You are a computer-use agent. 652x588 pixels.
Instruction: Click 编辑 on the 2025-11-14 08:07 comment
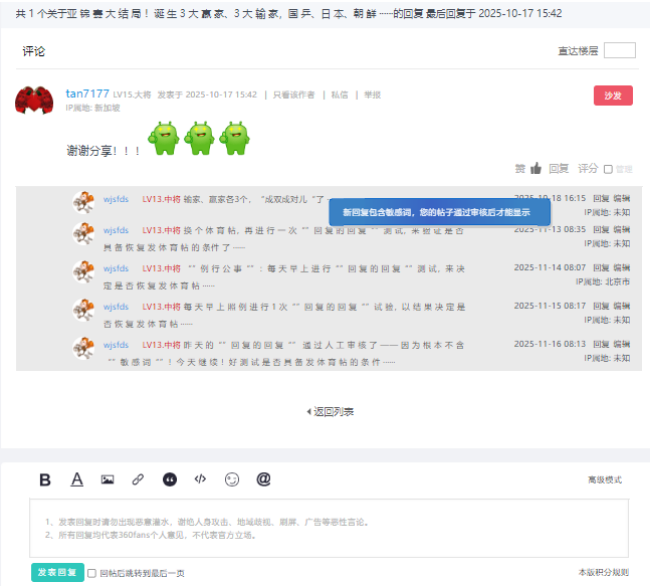(x=622, y=267)
